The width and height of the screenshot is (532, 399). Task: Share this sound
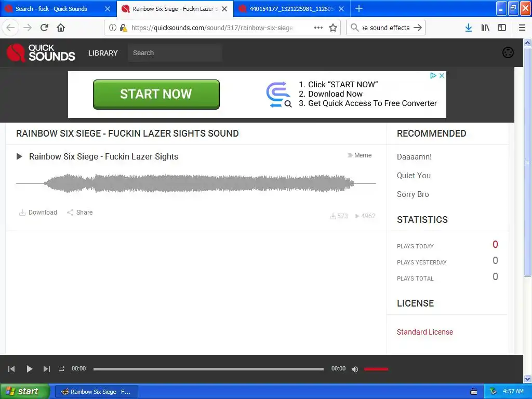(79, 212)
